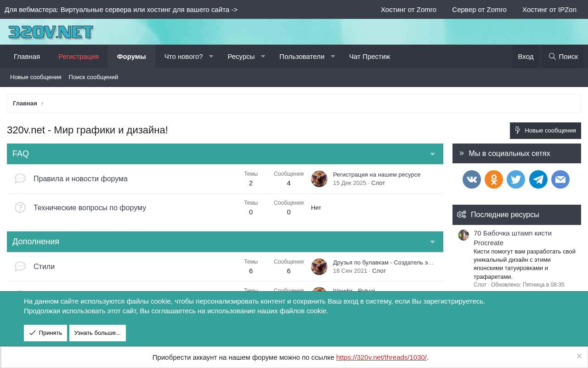
Task: Click the Новые сообщения lightning button
Action: coord(545,131)
